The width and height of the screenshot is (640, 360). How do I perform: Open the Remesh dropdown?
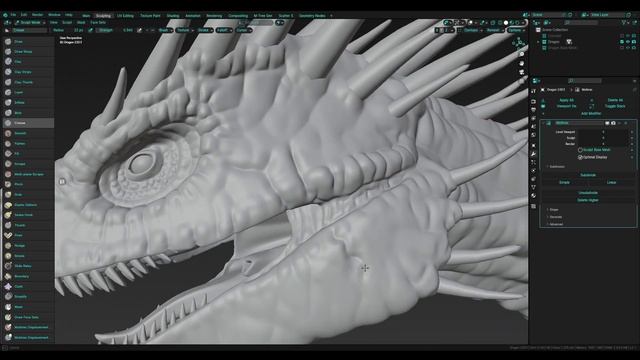tap(494, 30)
